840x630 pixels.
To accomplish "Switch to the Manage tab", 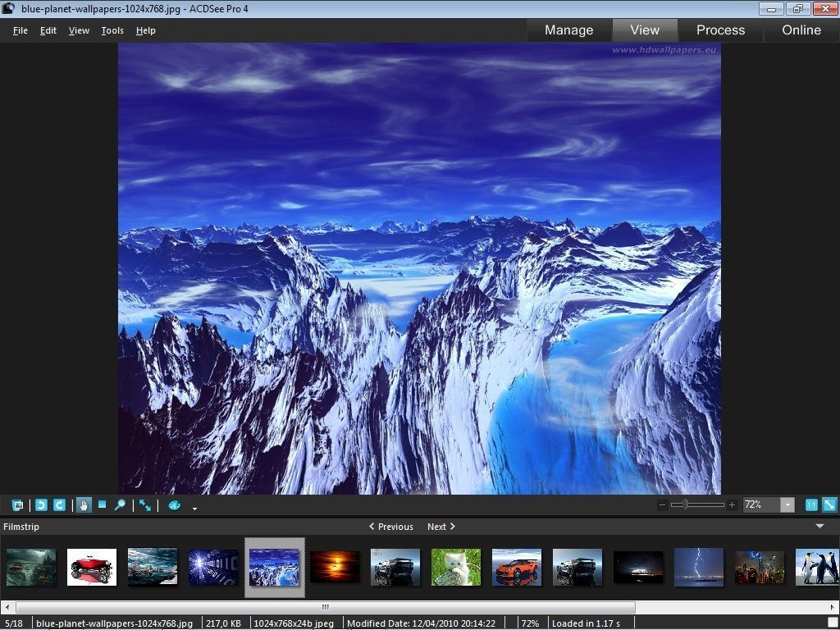I will 568,30.
